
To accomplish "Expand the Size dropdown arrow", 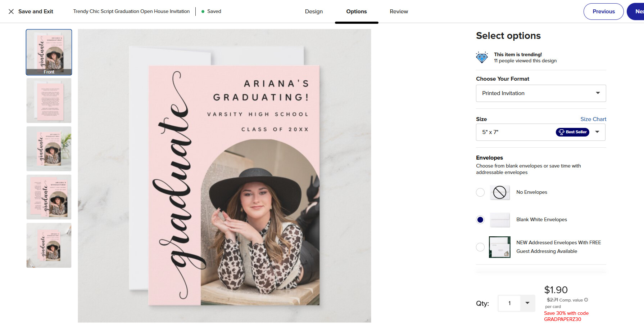I will tap(597, 132).
